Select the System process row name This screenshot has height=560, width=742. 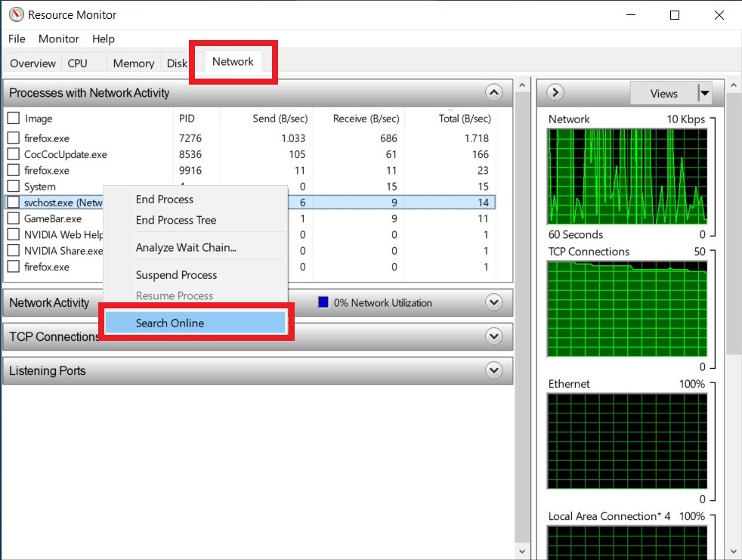tap(40, 187)
